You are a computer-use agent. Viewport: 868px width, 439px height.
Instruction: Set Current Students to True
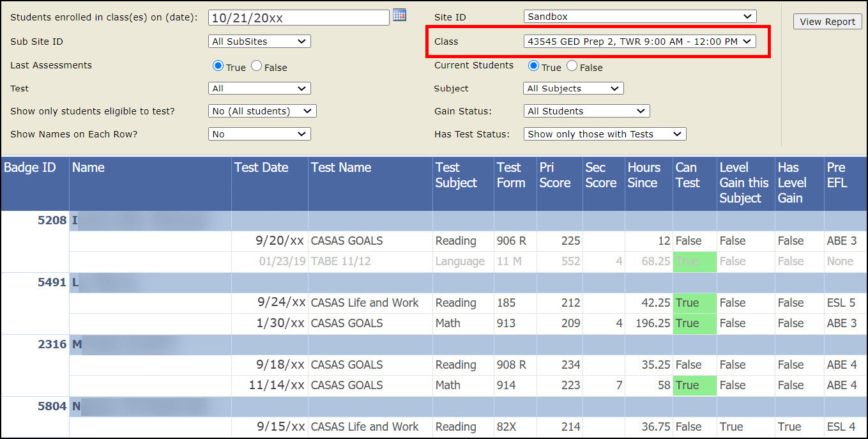pos(534,66)
